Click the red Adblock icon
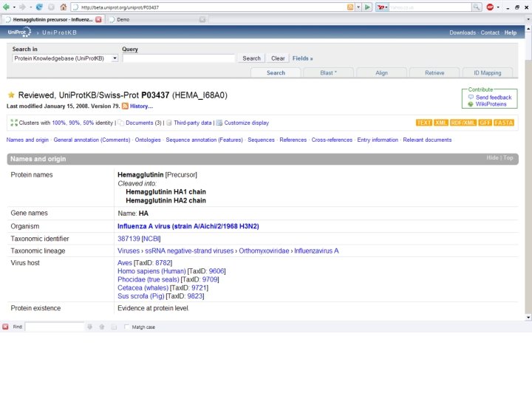This screenshot has width=532, height=399. (x=490, y=7)
